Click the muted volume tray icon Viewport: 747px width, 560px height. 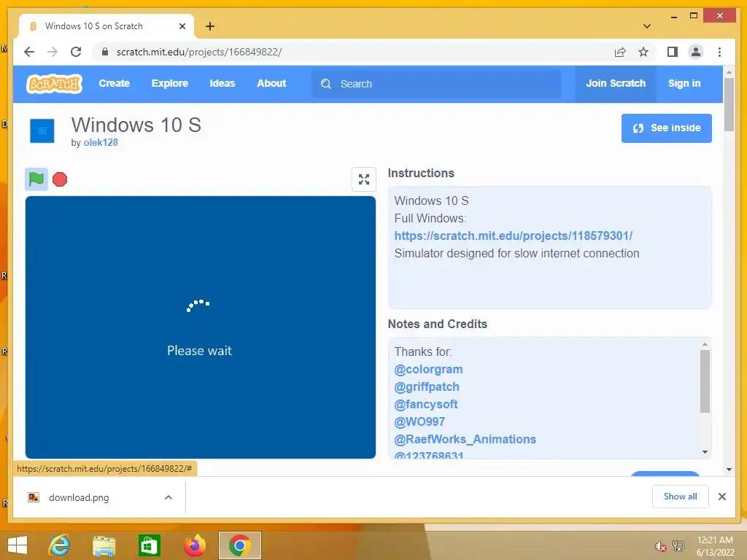tap(659, 547)
